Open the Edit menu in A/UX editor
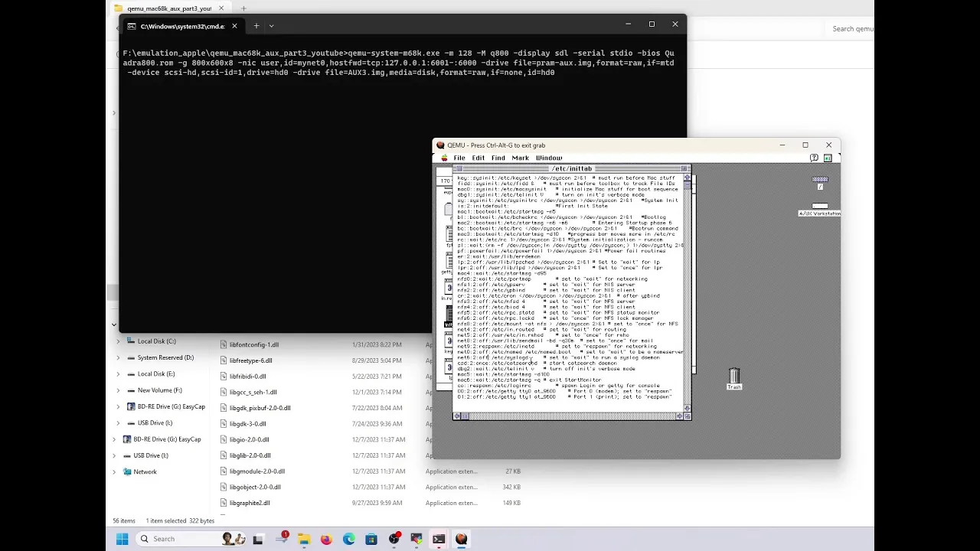Screen dimensions: 980x551 pyautogui.click(x=479, y=158)
